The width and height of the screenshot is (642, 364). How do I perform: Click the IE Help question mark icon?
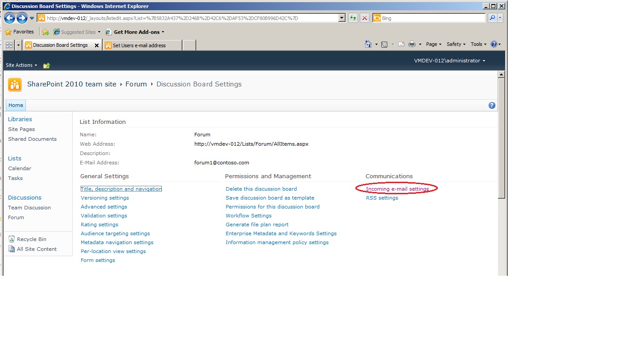click(x=494, y=44)
